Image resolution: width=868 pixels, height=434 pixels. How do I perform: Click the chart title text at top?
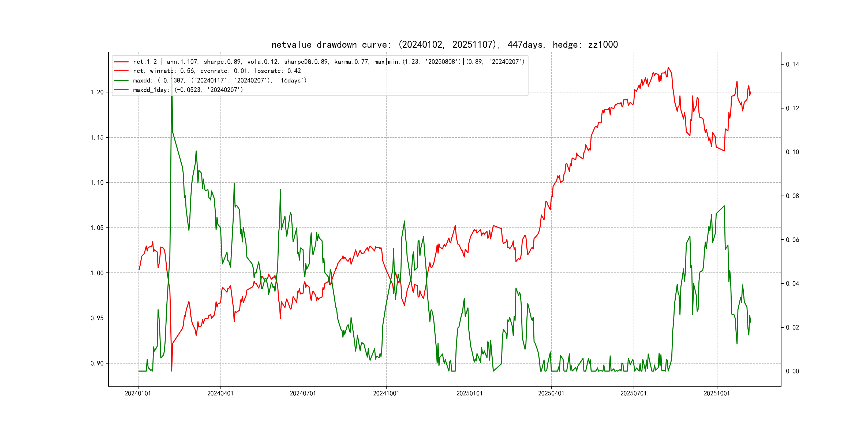[x=444, y=44]
